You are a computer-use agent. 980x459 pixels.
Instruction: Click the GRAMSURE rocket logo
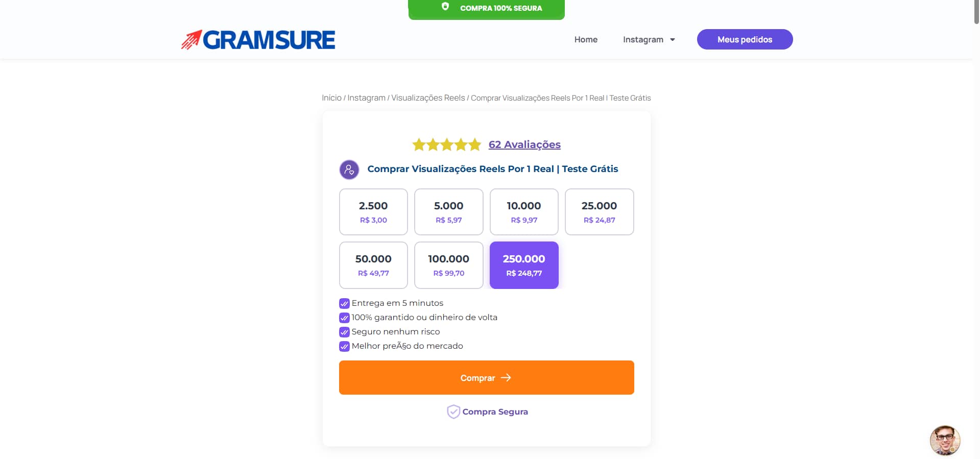[191, 39]
